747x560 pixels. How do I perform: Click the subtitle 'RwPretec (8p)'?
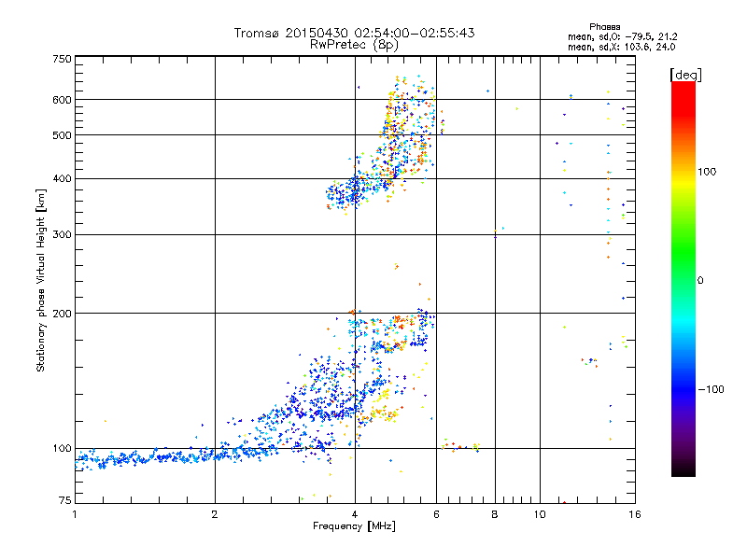coord(354,45)
